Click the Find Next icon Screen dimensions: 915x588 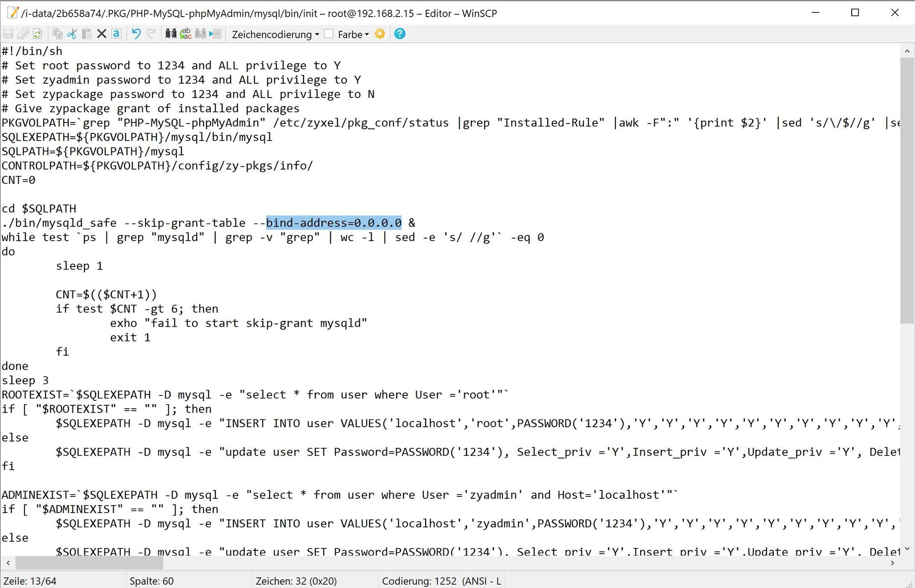(x=201, y=34)
